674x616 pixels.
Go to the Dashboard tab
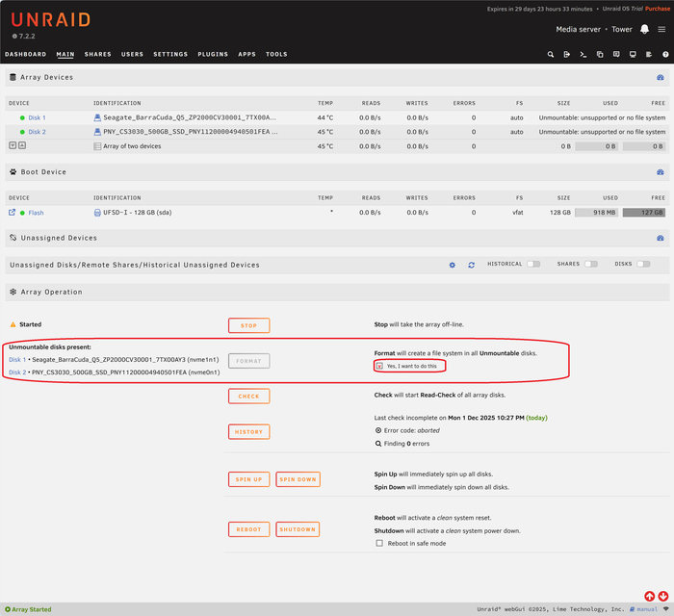point(25,55)
